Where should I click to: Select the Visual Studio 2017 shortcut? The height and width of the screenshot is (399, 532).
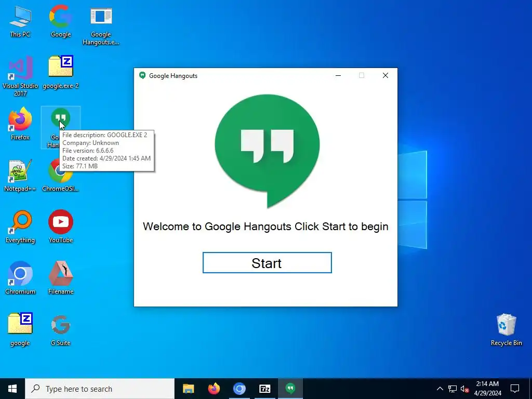pyautogui.click(x=20, y=77)
